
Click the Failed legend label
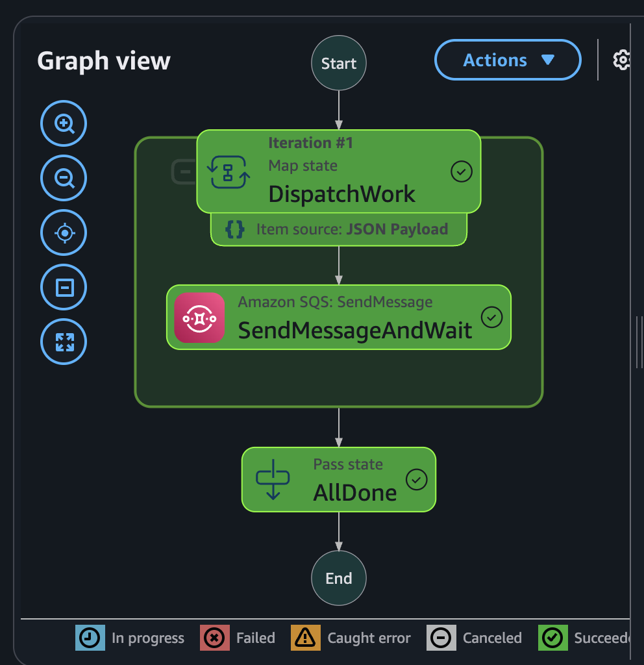coord(256,638)
